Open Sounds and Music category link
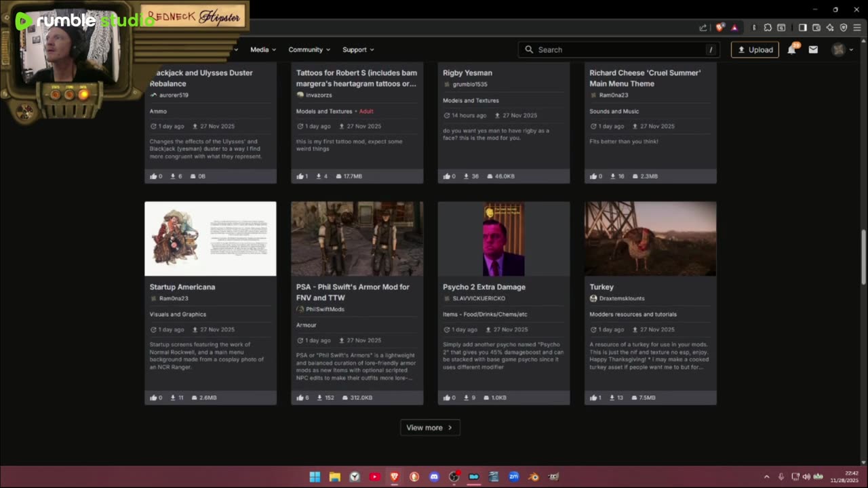Image resolution: width=868 pixels, height=488 pixels. click(x=614, y=111)
